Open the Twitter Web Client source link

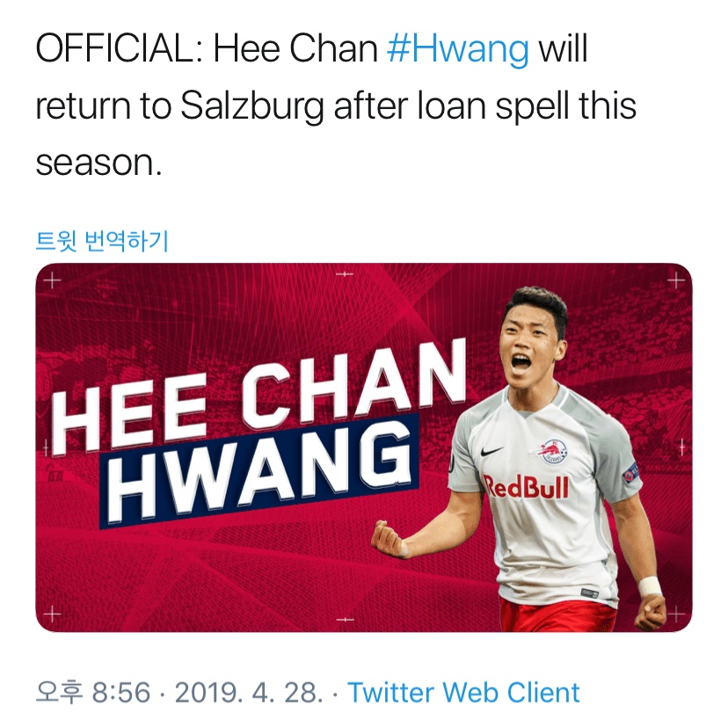coord(463,693)
